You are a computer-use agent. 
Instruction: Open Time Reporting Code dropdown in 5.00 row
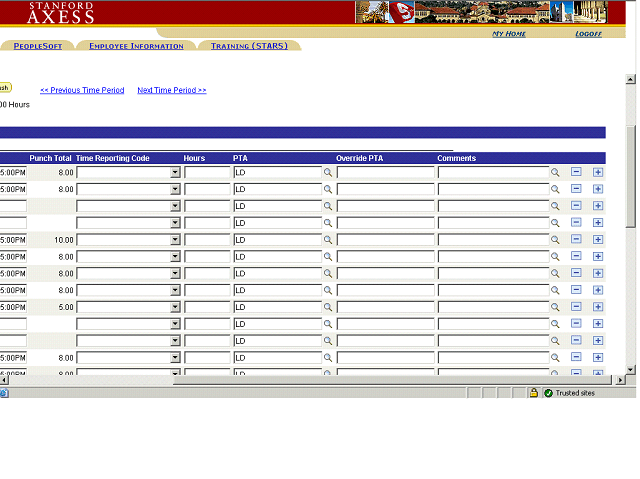175,308
